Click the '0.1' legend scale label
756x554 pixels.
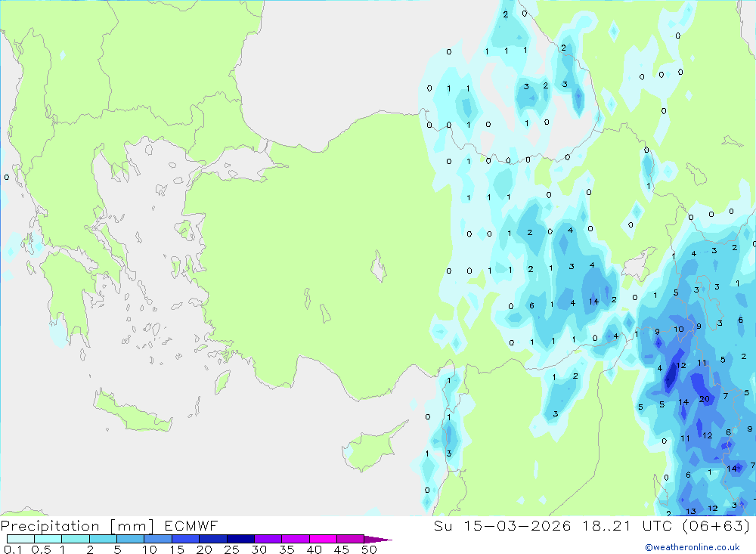point(13,549)
